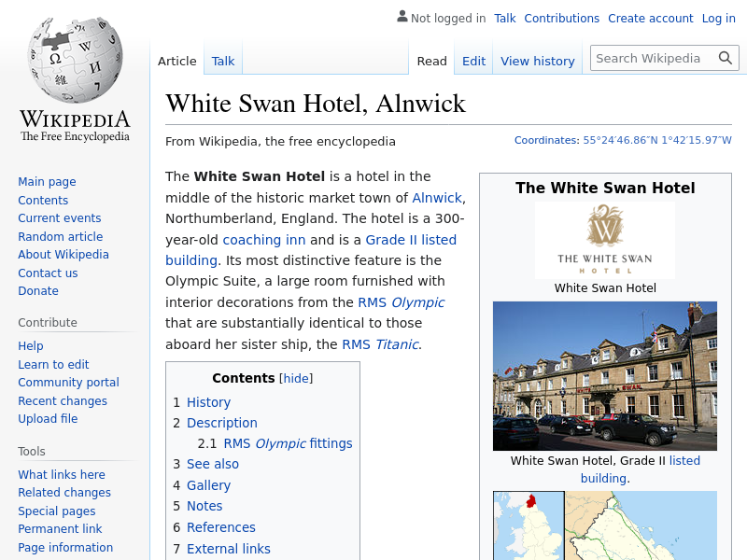
Task: Click the Log in link
Action: coord(718,18)
